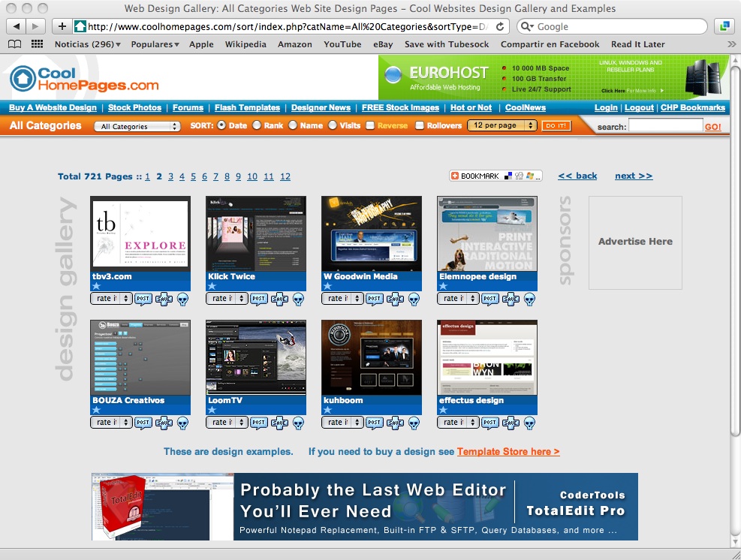Screen dimensions: 741x560
Task: Open Flash Templates in the nav bar
Action: click(247, 108)
